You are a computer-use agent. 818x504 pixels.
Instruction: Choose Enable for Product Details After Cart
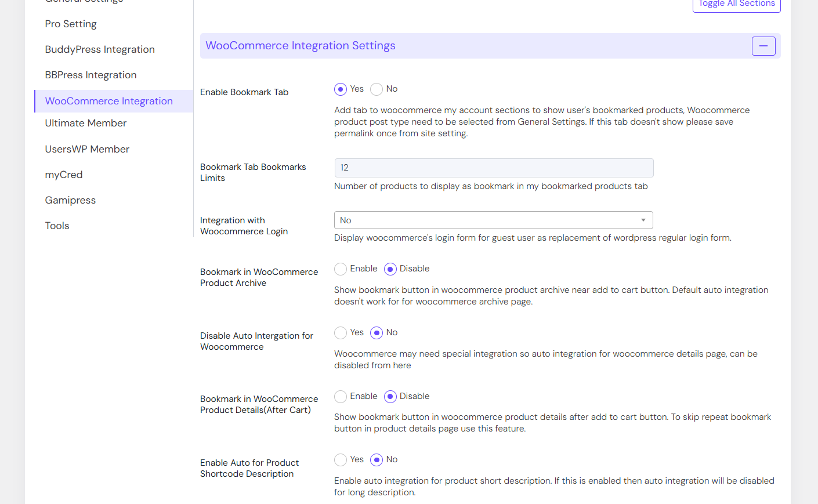[x=341, y=397]
